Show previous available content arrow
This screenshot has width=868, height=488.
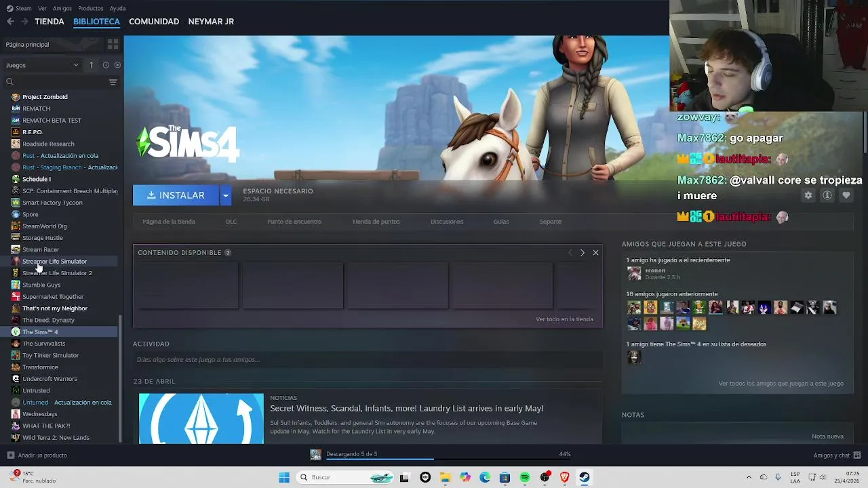pos(570,252)
